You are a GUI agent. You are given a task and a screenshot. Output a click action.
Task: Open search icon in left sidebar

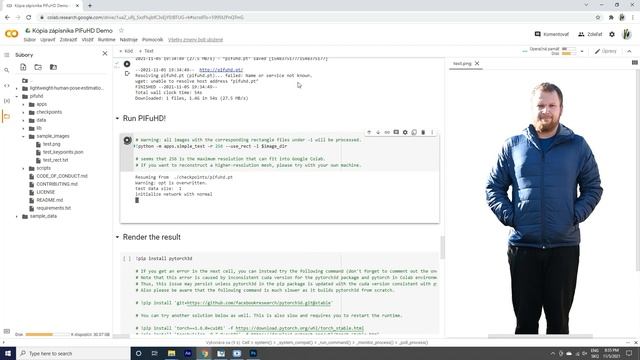point(7,70)
